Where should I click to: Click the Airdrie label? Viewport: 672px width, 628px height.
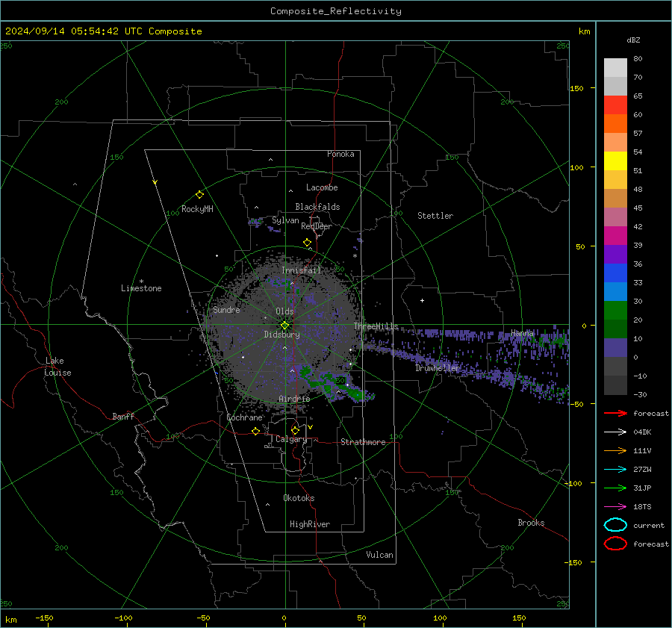294,399
